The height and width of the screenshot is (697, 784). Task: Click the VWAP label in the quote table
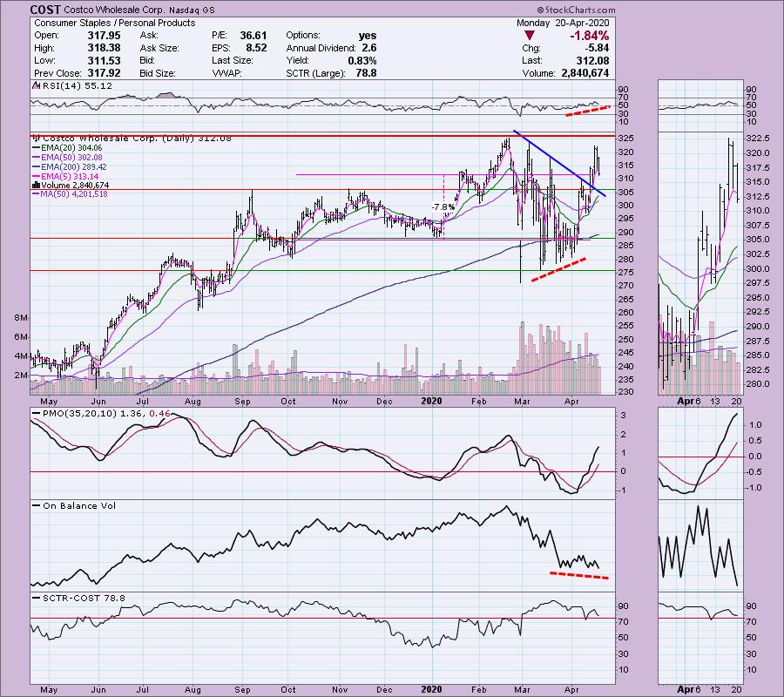[x=227, y=73]
